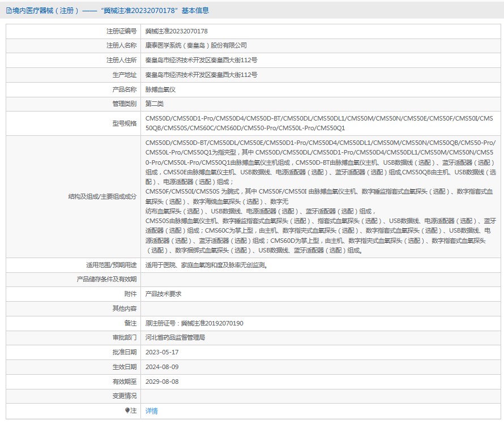
Task: Select the heading text 境内医疗器械（注册）基本信息
Action: 110,11
